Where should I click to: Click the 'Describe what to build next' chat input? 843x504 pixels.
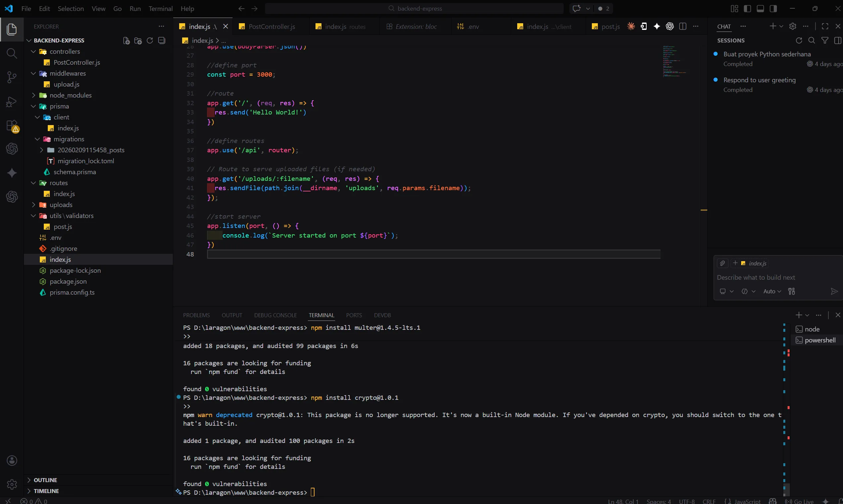[x=777, y=277]
